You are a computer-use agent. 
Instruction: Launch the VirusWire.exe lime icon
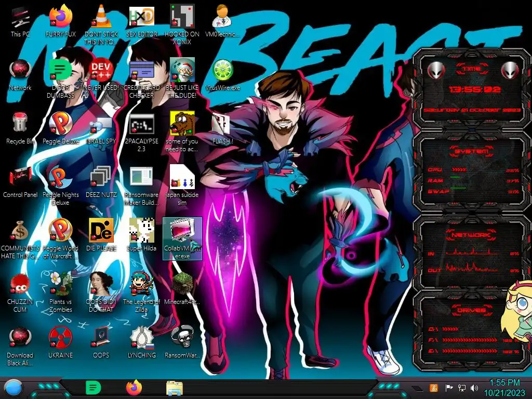pos(222,75)
